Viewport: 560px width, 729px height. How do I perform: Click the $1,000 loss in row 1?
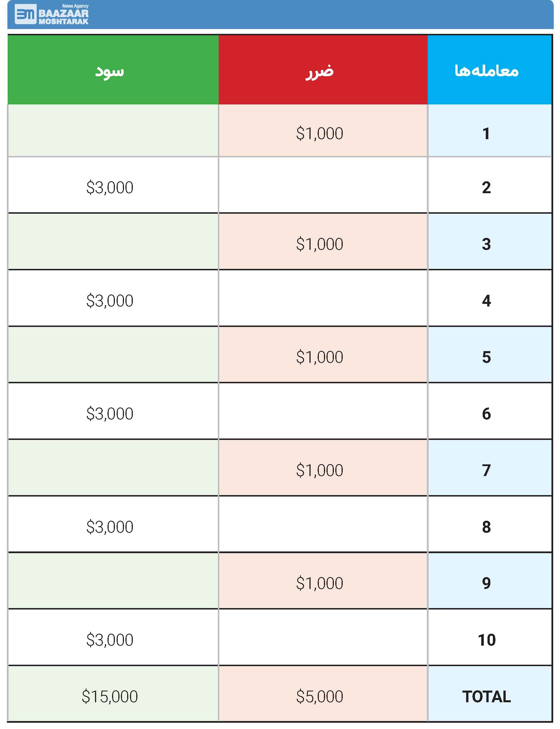coord(320,134)
